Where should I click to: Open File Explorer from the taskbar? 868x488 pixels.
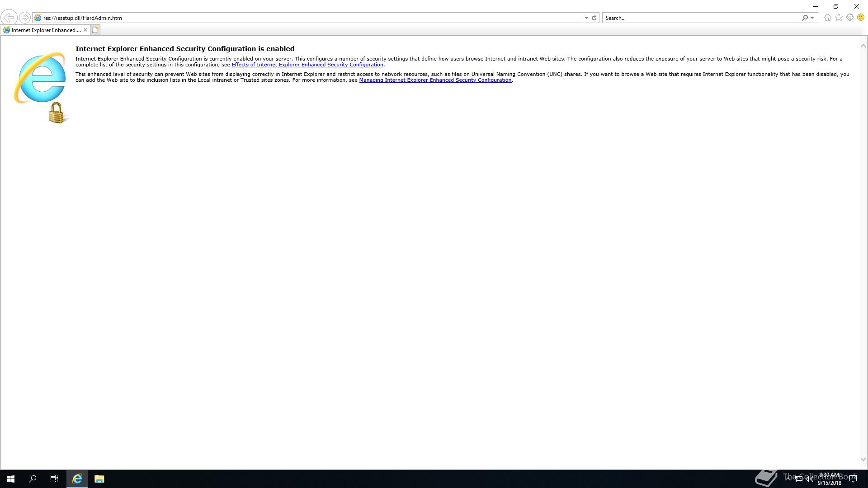(99, 479)
